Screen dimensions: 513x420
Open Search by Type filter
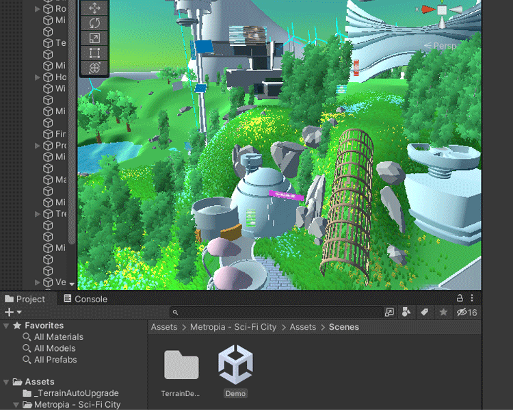tap(406, 313)
